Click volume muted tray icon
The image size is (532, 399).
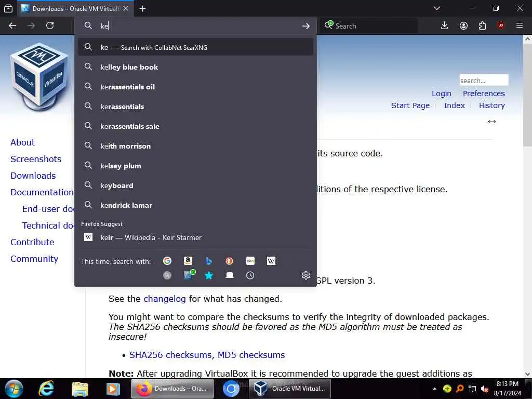tap(485, 389)
